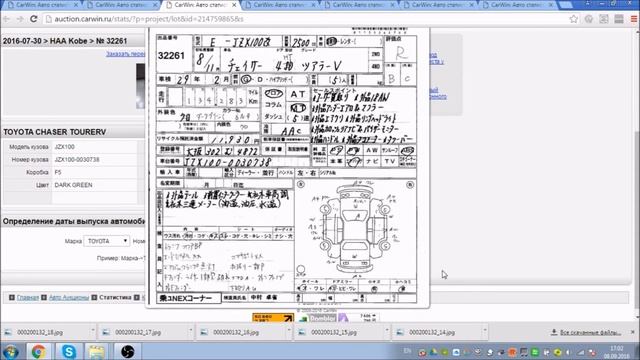The image size is (640, 360).
Task: Open downloaded file 000200132_16.jpg
Action: [236, 332]
